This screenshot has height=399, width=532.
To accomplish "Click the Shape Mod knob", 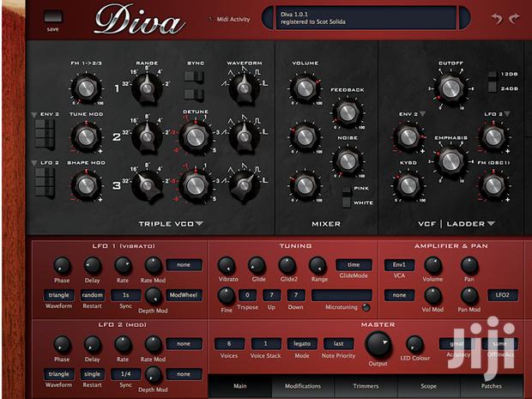I will click(86, 185).
